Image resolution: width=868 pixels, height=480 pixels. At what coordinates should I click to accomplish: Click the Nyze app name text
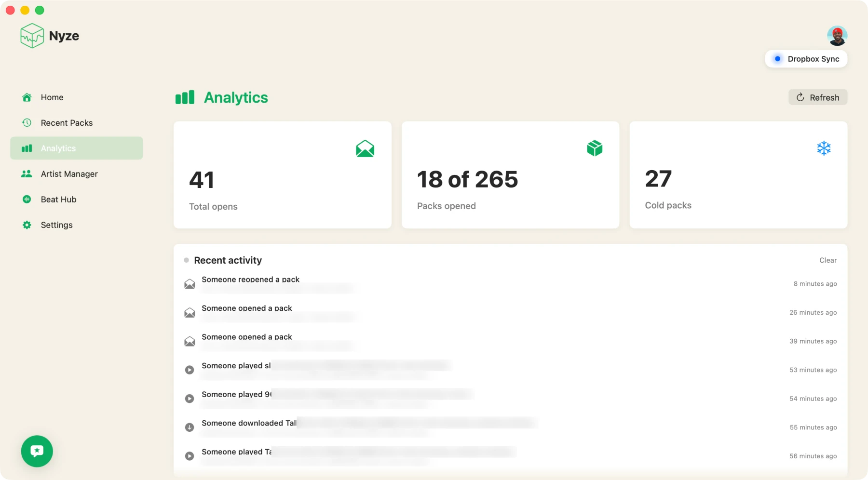pos(64,36)
